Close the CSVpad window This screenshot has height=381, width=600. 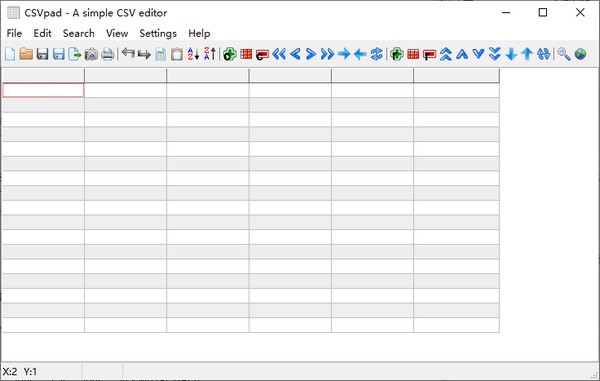(x=580, y=13)
